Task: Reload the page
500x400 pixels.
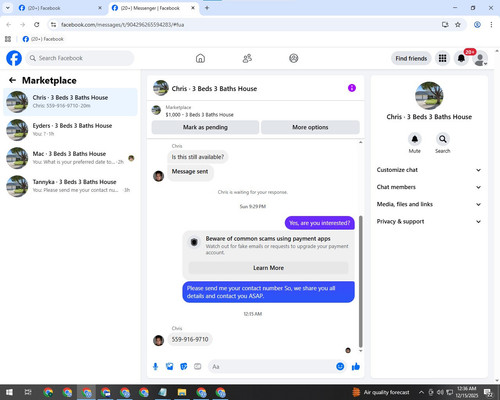Action: (x=37, y=25)
